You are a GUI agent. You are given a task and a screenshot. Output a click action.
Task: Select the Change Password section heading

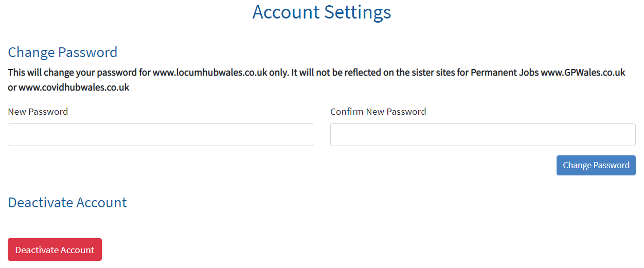63,52
